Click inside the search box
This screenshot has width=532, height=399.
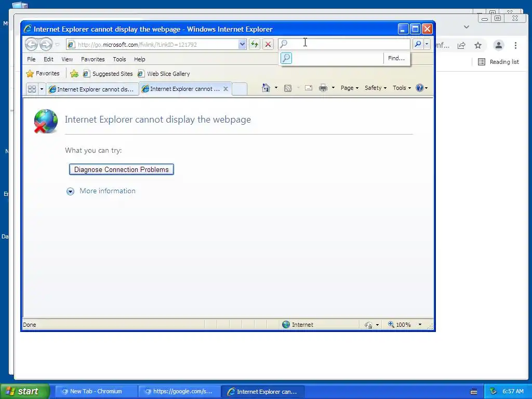[344, 44]
